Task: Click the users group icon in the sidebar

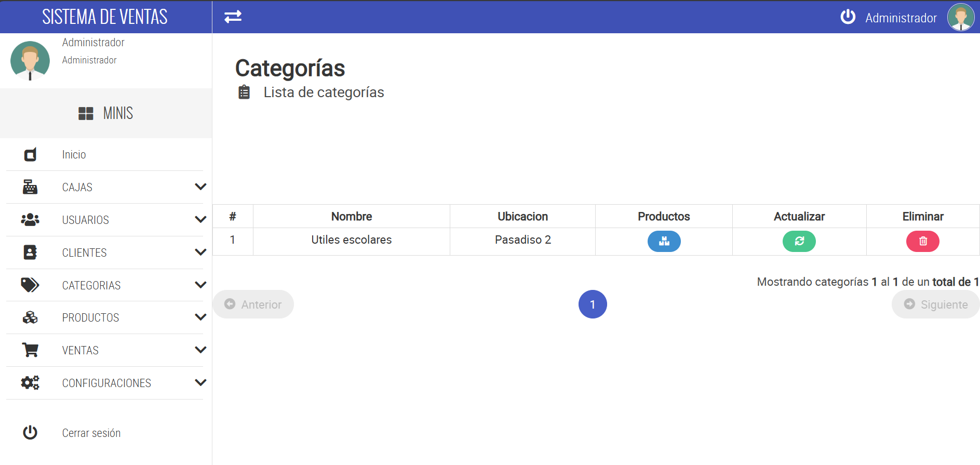Action: click(x=30, y=220)
